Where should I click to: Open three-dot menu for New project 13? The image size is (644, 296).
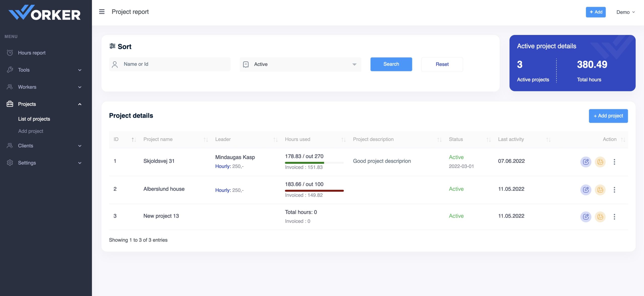tap(614, 217)
